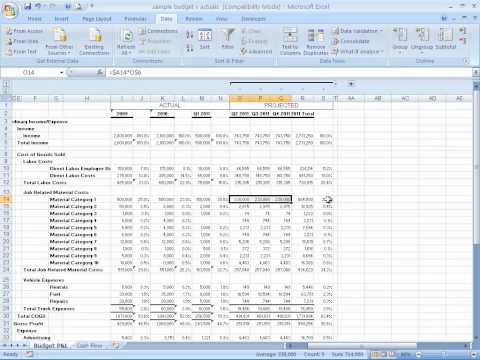Open the Name Box dropdown arrow
Image resolution: width=480 pixels, height=360 pixels.
[62, 73]
